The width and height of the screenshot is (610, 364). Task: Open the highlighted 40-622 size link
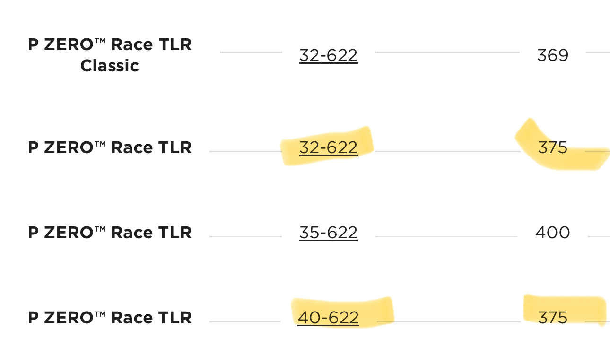[328, 317]
